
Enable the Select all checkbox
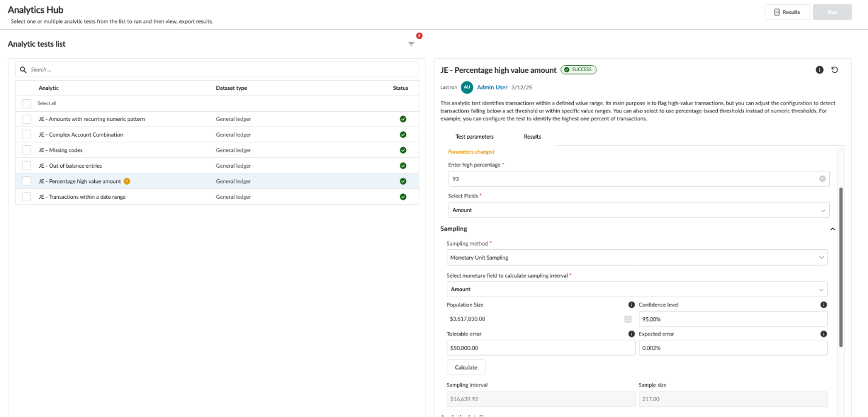point(26,103)
